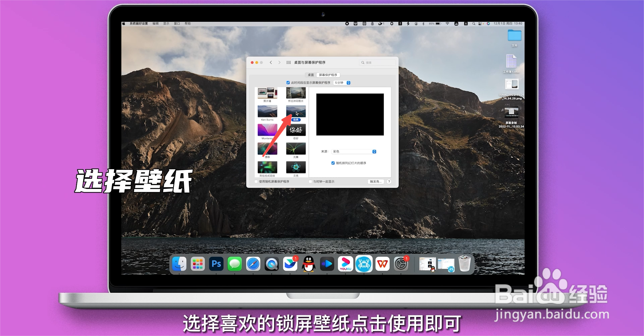Select the 照片墙 screensaver thumbnail

[267, 93]
